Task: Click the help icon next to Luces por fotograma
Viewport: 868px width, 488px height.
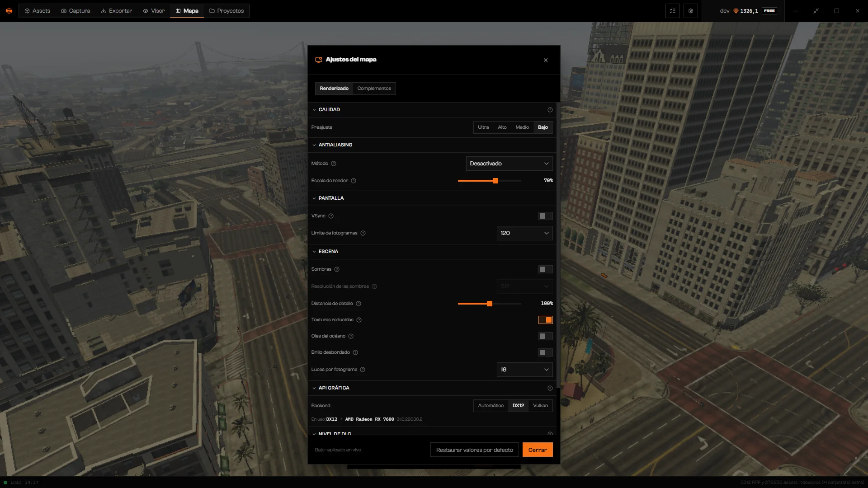Action: coord(363,370)
